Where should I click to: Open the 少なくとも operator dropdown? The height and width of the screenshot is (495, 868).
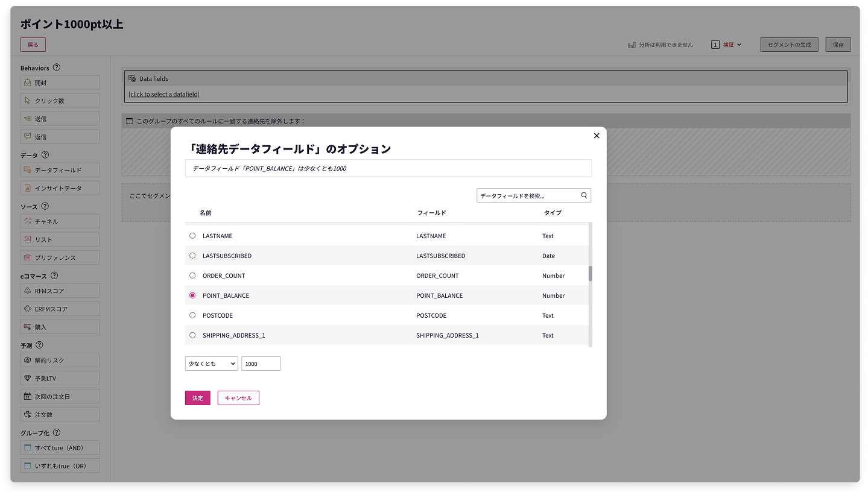coord(211,364)
